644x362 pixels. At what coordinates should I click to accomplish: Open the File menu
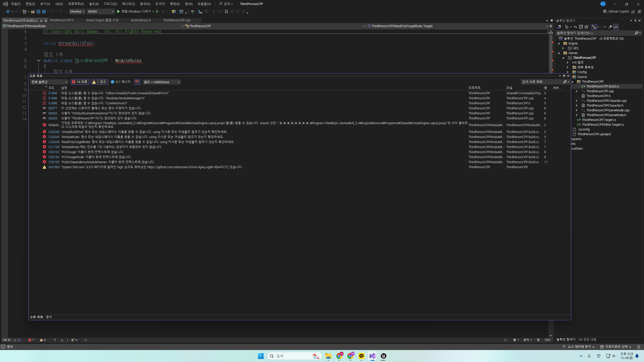16,4
